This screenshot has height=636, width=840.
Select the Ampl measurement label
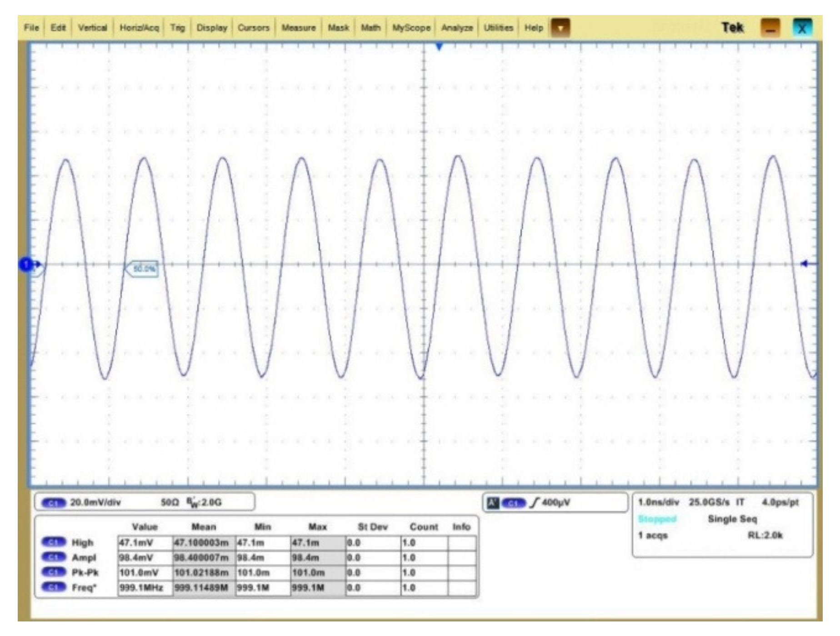point(84,558)
